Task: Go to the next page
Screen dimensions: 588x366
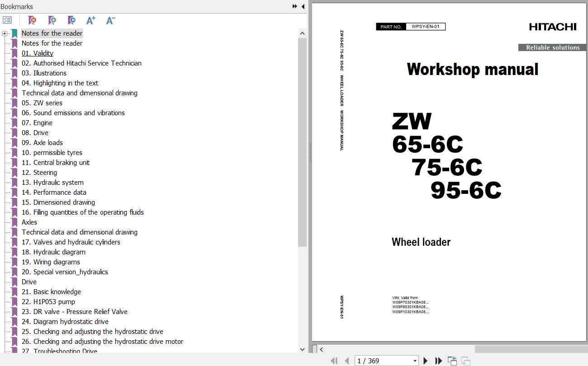Action: (425, 361)
